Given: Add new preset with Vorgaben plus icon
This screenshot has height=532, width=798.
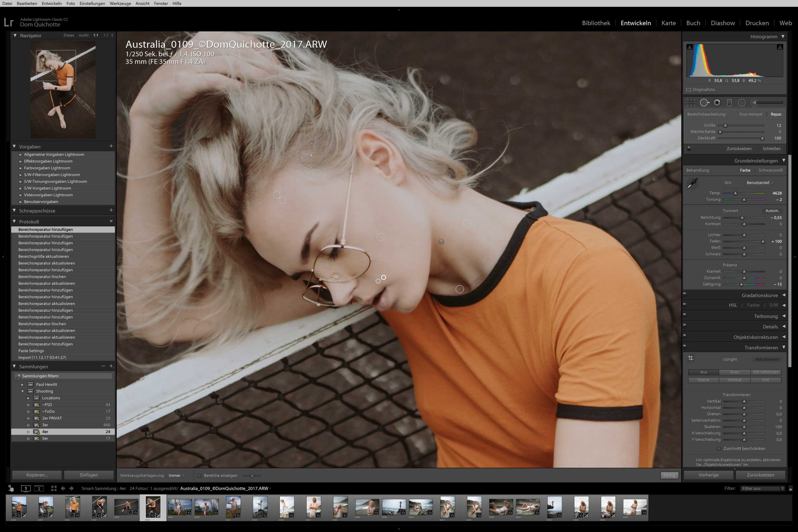Looking at the screenshot, I should 111,146.
